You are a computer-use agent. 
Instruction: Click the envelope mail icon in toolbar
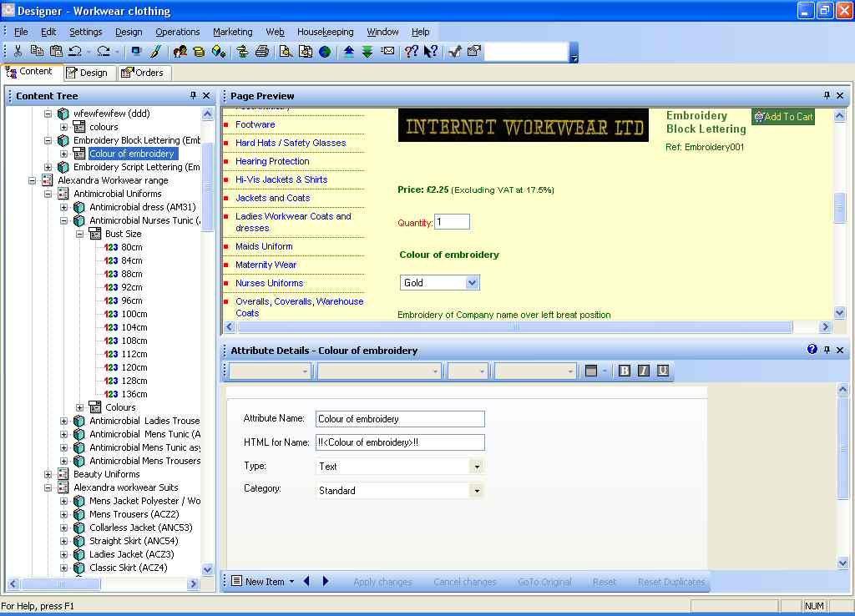pos(388,52)
